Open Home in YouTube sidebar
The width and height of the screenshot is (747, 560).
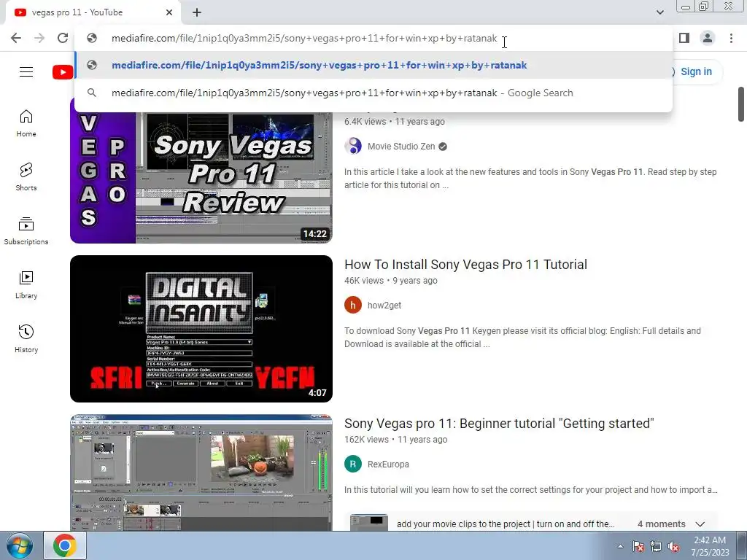point(26,123)
